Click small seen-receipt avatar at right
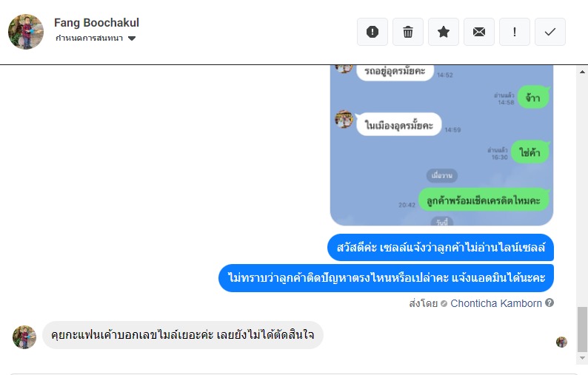588x375 pixels. (x=561, y=342)
